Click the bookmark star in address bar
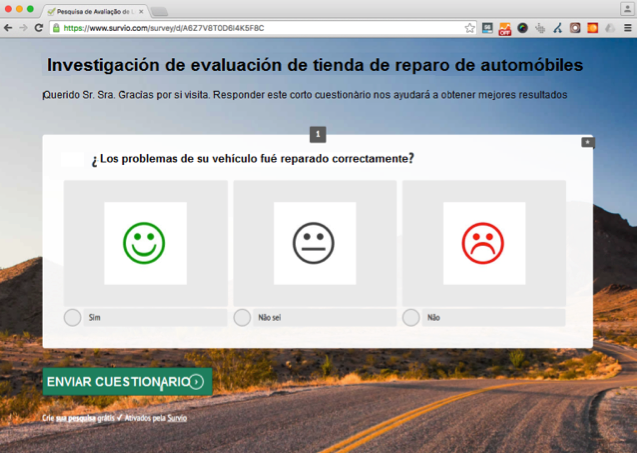This screenshot has width=639, height=453. pyautogui.click(x=470, y=28)
